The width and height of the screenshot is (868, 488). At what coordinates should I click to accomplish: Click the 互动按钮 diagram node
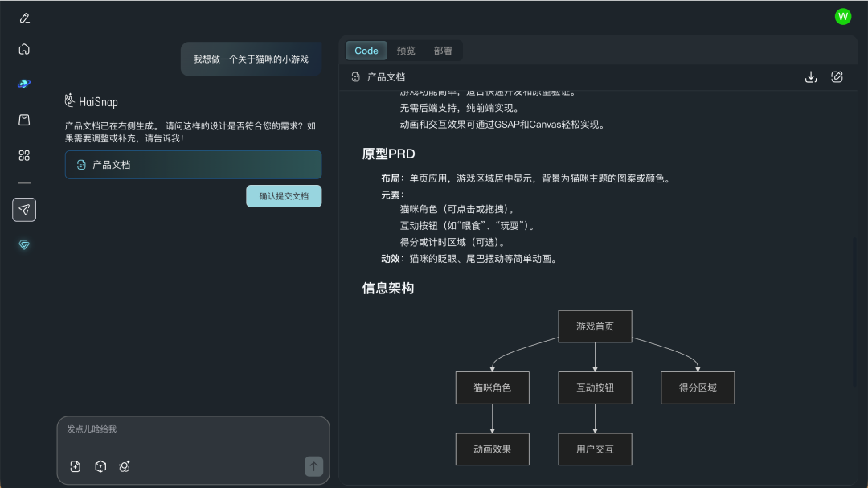pos(595,388)
